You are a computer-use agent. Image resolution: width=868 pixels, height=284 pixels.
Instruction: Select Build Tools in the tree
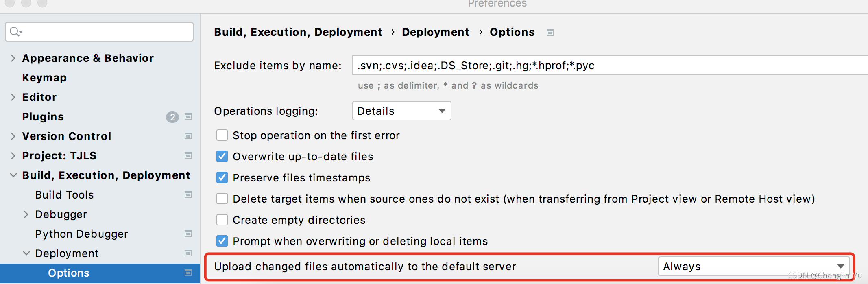(64, 195)
